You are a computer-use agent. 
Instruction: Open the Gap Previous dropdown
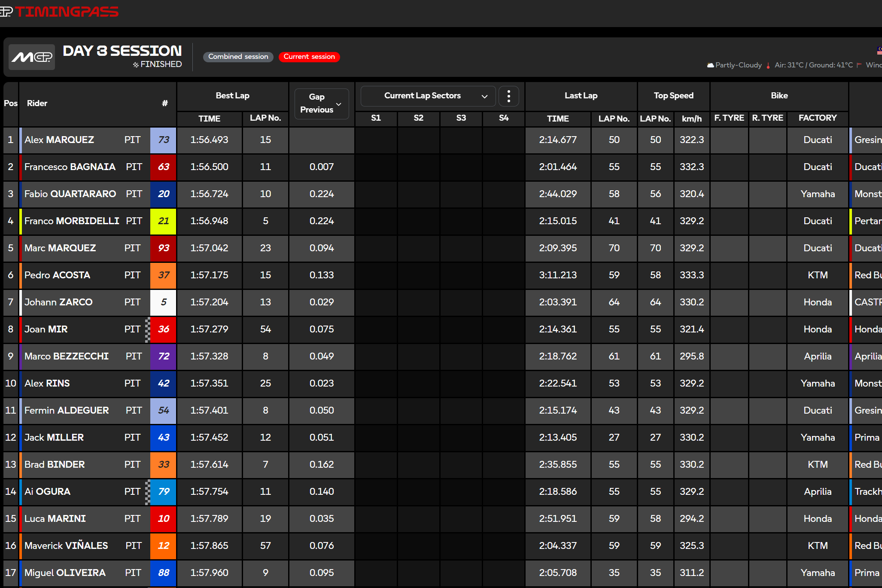(322, 104)
